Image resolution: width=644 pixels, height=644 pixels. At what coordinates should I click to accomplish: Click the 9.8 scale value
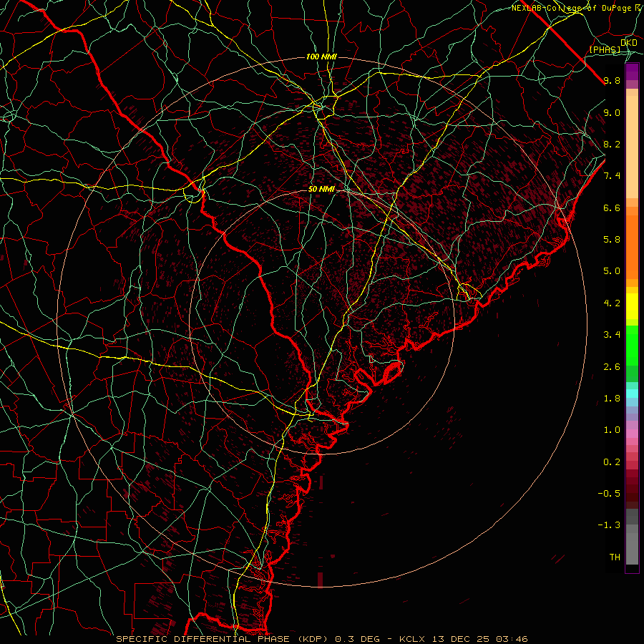(612, 81)
